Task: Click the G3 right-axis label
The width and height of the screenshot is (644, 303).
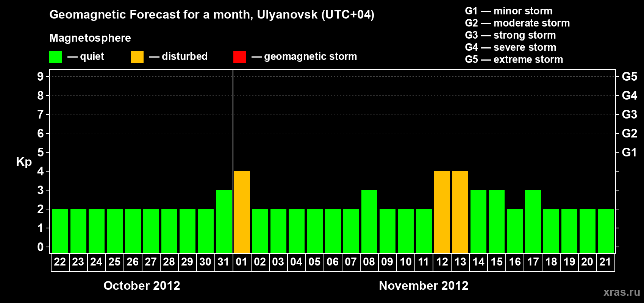Action: (x=630, y=114)
